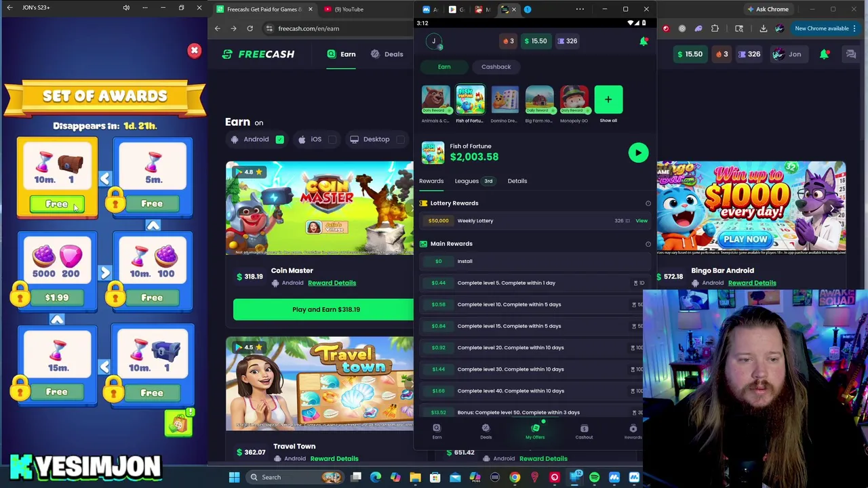
Task: Buy the $1.99 gems award
Action: coord(57,298)
